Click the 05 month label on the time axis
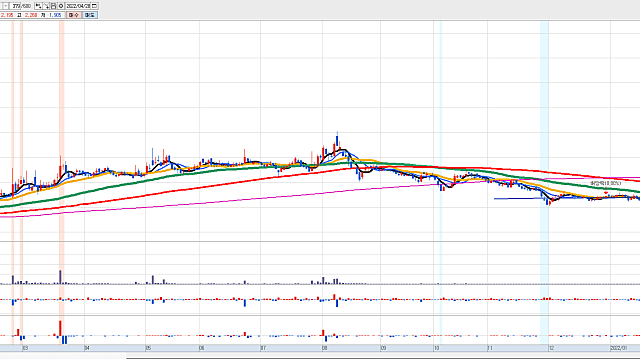 (148, 348)
